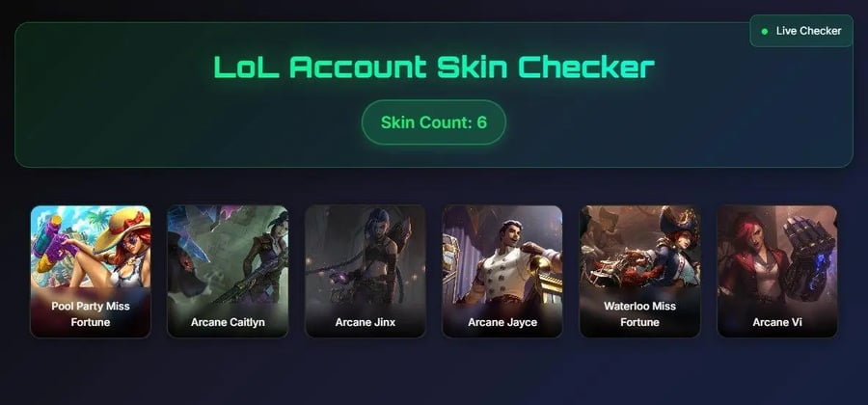The image size is (868, 405).
Task: Open the Arcane Jayce skin card
Action: pos(502,271)
